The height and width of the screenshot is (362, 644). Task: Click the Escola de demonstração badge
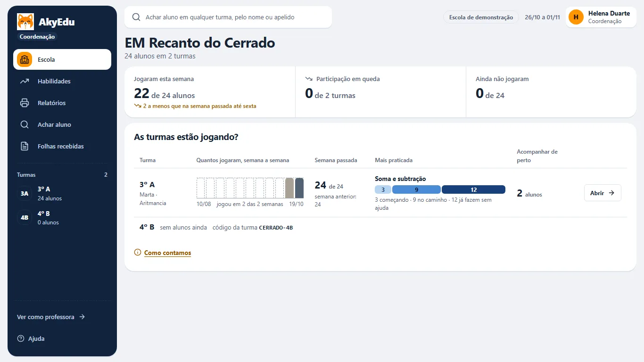coord(481,17)
